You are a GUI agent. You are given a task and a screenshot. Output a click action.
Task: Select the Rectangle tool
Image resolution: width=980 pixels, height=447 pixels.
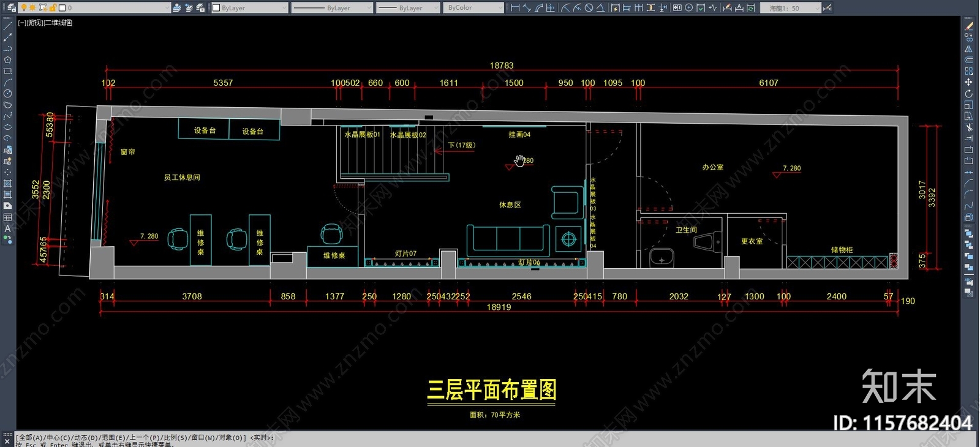click(7, 71)
